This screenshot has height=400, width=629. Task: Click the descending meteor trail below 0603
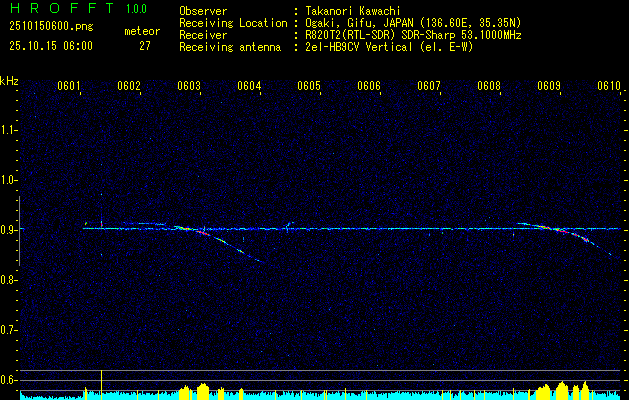[x=235, y=247]
